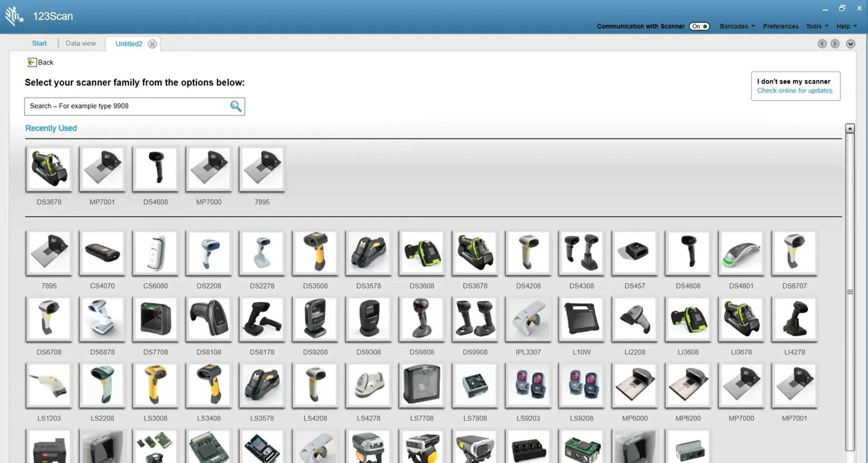Choose the 7895 scanner in Recently Used

point(262,169)
